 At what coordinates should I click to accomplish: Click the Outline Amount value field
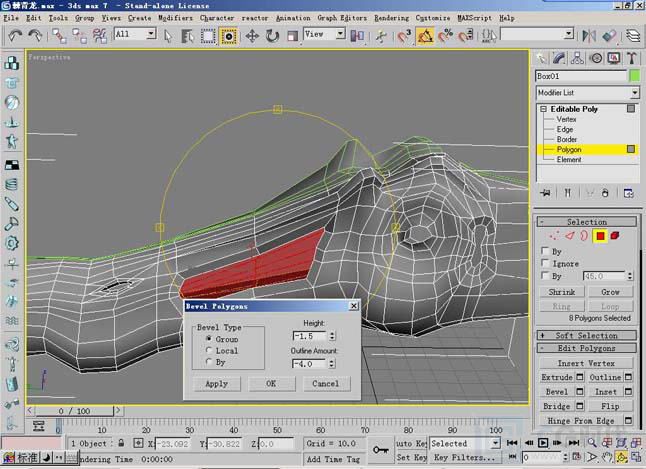tap(309, 364)
